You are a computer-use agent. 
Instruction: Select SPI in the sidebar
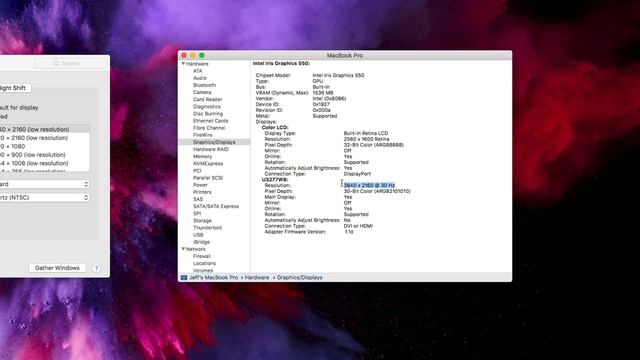coord(197,213)
